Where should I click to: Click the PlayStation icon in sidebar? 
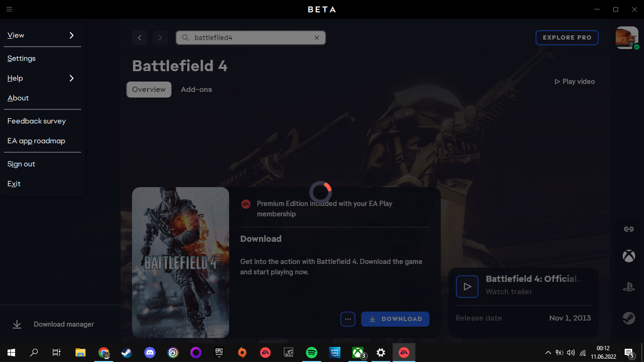coord(629,287)
